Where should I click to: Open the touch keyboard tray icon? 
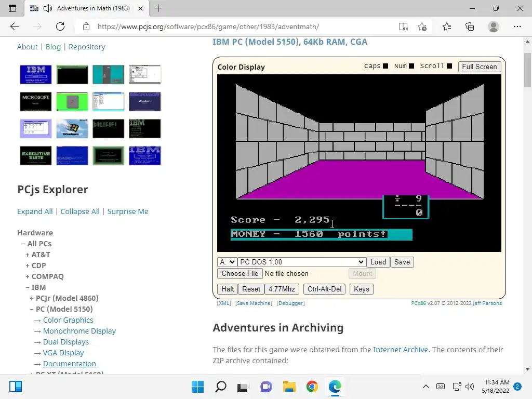[441, 387]
